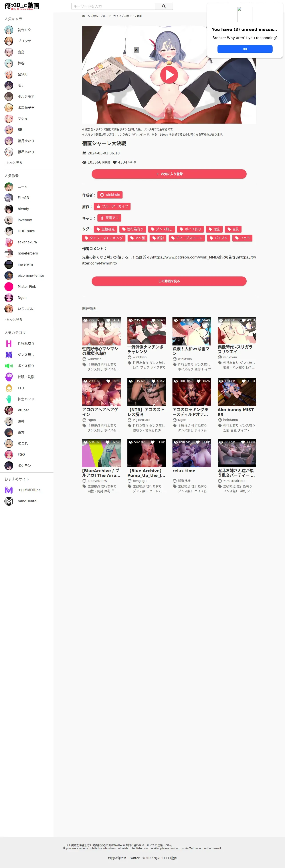Image resolution: width=285 pixels, height=868 pixels.
Task: Click お問い合わせ in the footer
Action: (117, 858)
